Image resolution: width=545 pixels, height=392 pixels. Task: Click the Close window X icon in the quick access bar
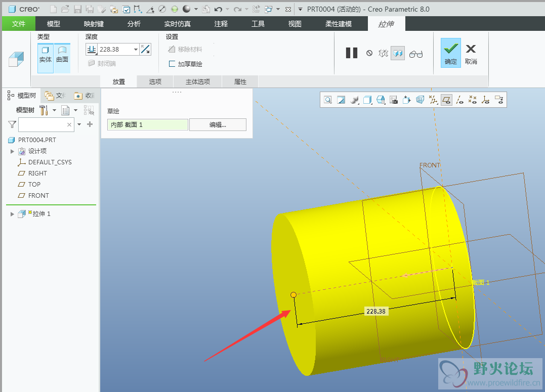coord(288,10)
